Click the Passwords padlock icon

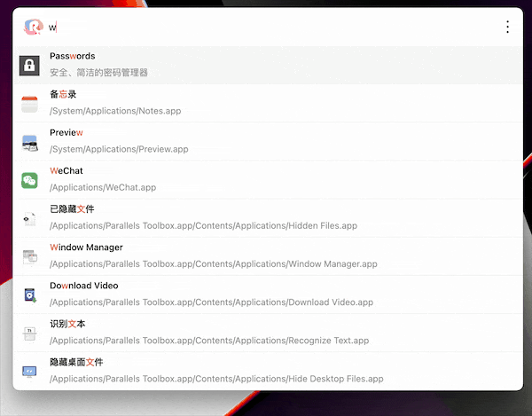click(30, 65)
